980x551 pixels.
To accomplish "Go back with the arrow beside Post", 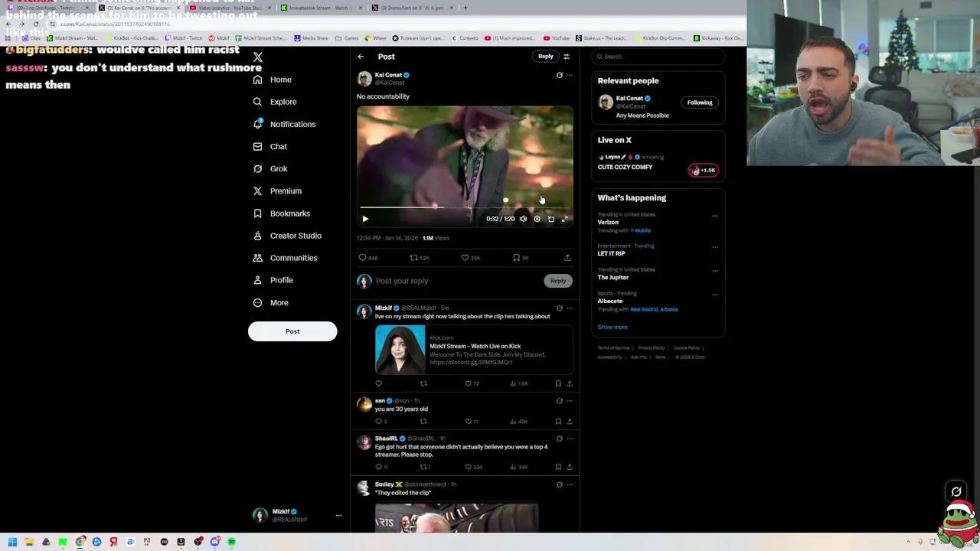I will (361, 57).
